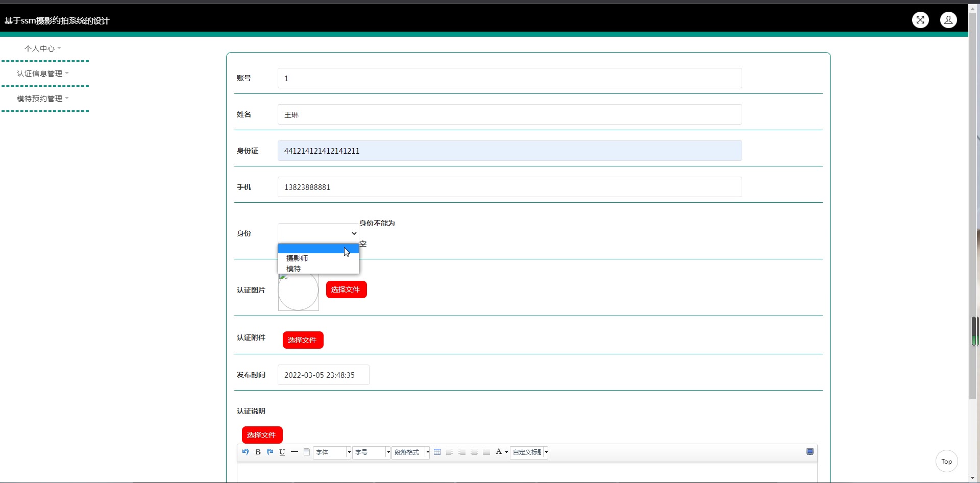Justify text in the editor
This screenshot has height=483, width=980.
(486, 452)
